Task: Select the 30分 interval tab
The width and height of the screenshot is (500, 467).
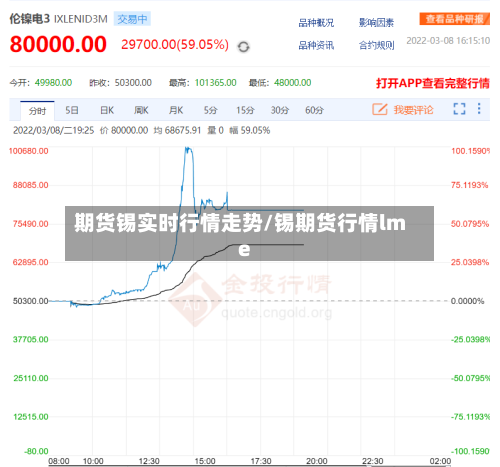Action: pyautogui.click(x=280, y=110)
